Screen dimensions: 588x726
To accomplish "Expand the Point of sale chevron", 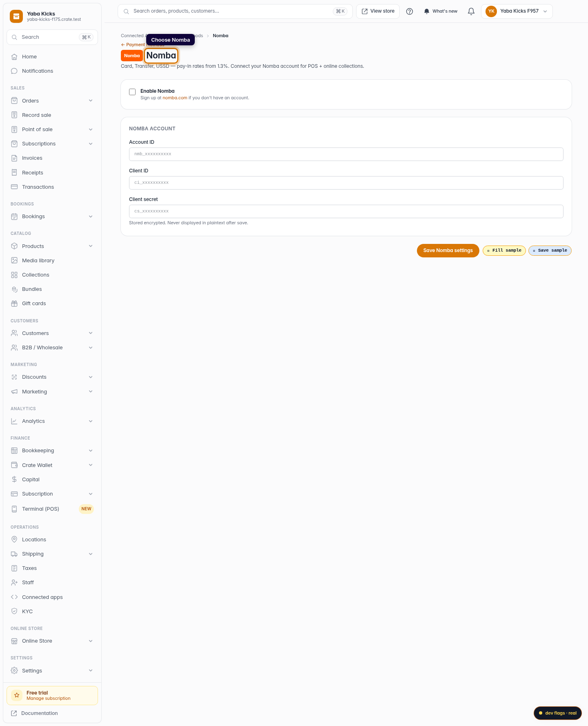I will [91, 130].
